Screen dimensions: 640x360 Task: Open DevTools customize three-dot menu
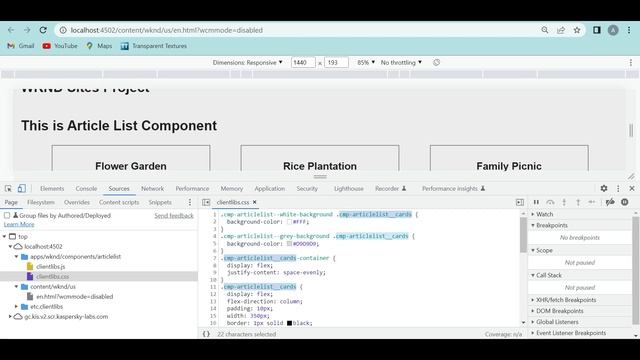pyautogui.click(x=618, y=189)
